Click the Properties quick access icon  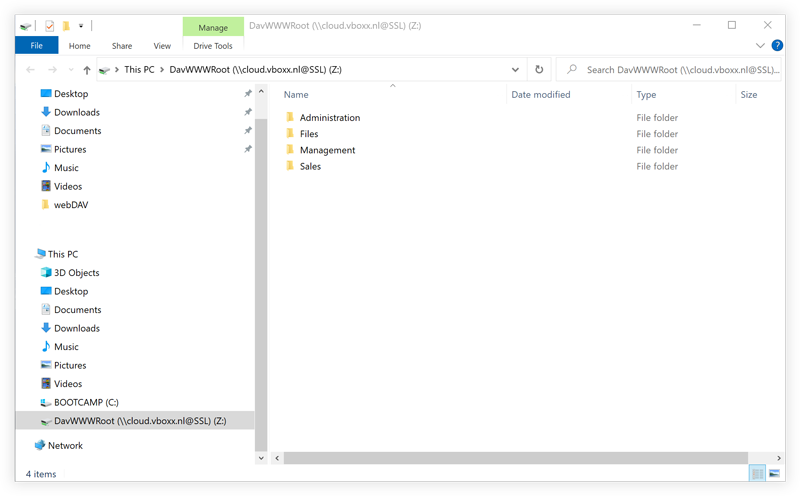pyautogui.click(x=49, y=26)
